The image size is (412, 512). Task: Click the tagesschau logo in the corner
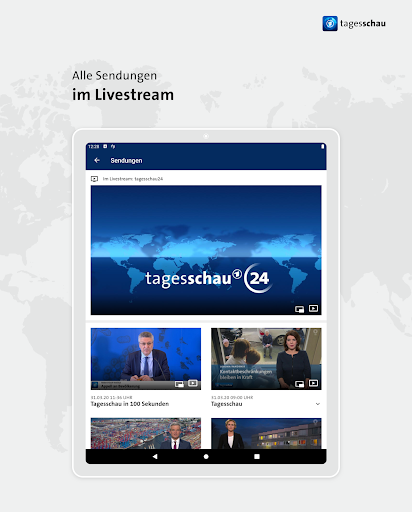354,24
